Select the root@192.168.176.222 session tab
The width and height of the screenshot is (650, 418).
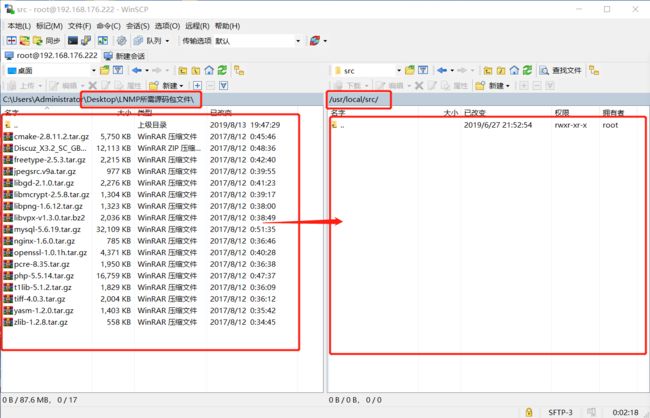51,56
